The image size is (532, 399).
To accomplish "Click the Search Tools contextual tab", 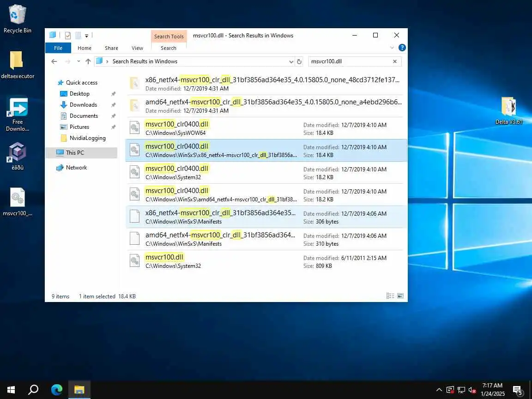I will pyautogui.click(x=169, y=36).
